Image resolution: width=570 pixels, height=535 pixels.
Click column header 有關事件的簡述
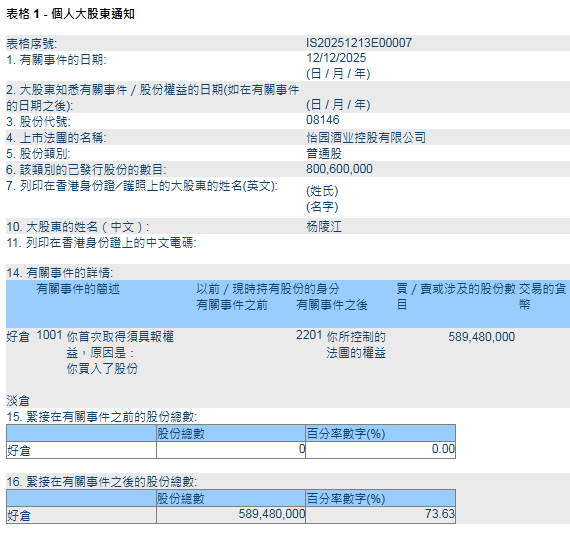point(78,289)
